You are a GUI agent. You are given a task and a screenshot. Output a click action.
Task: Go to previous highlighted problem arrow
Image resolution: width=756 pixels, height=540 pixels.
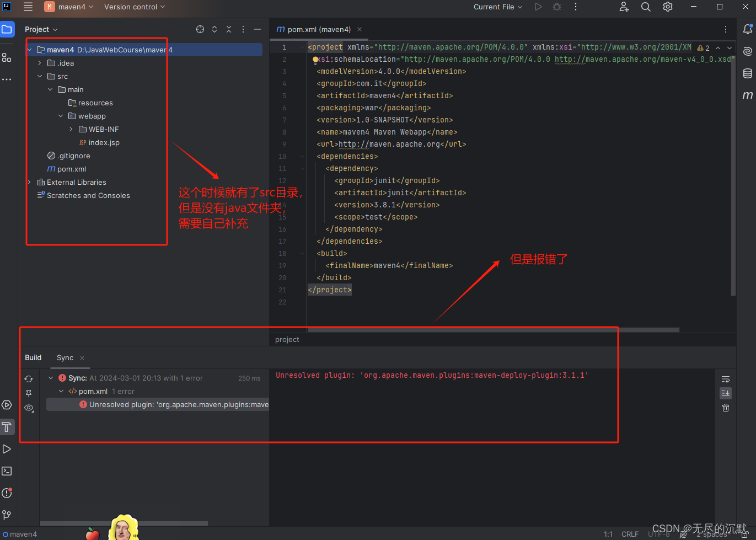(x=718, y=48)
